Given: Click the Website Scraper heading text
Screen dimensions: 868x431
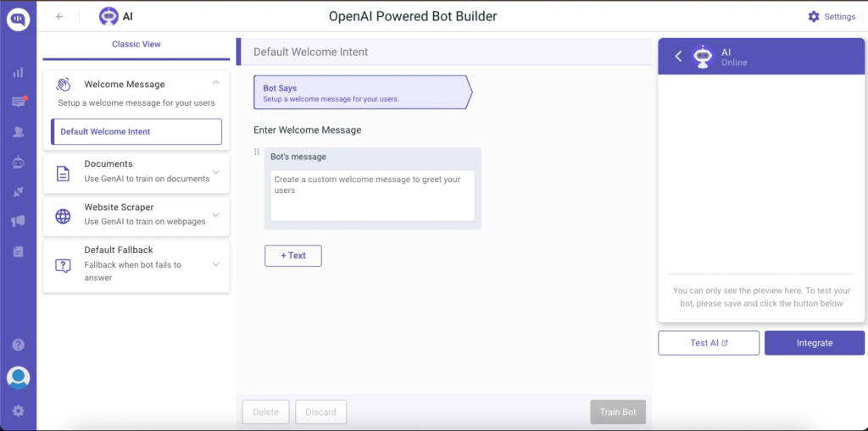Looking at the screenshot, I should (119, 207).
